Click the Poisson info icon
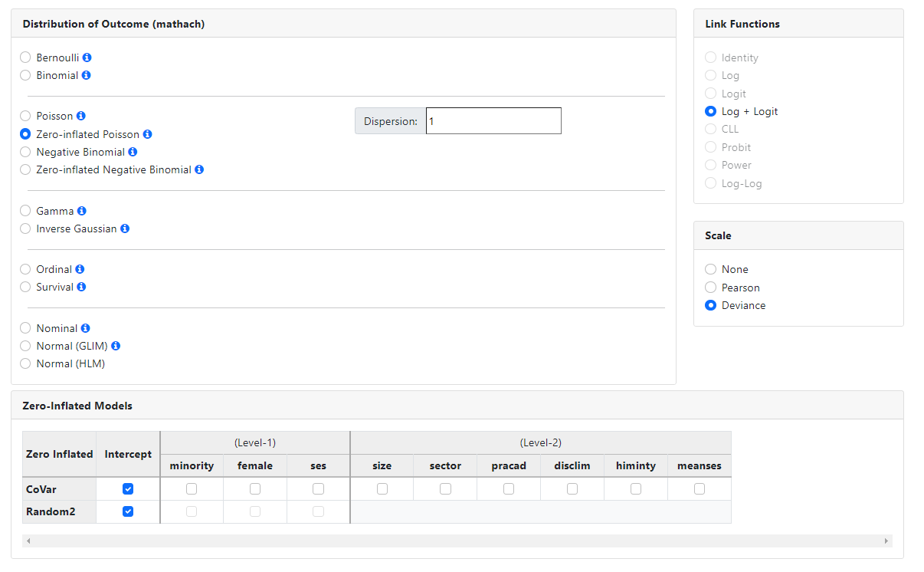Viewport: 924px width, 572px height. click(81, 116)
